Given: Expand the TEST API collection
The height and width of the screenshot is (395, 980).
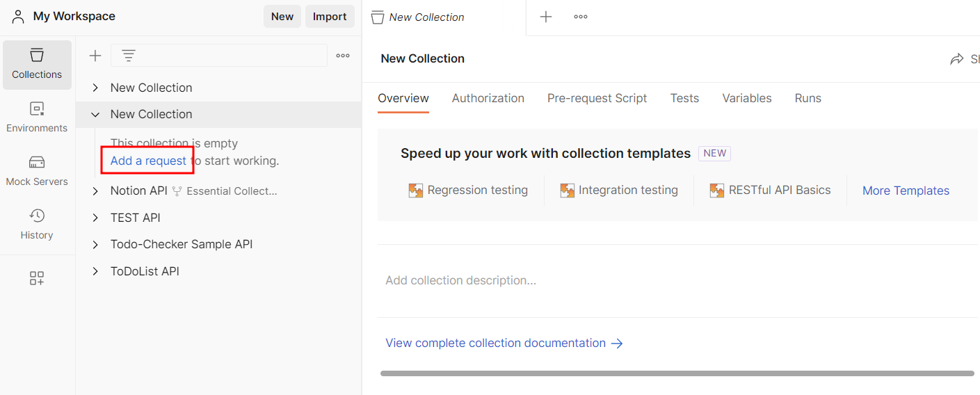Looking at the screenshot, I should coord(96,218).
